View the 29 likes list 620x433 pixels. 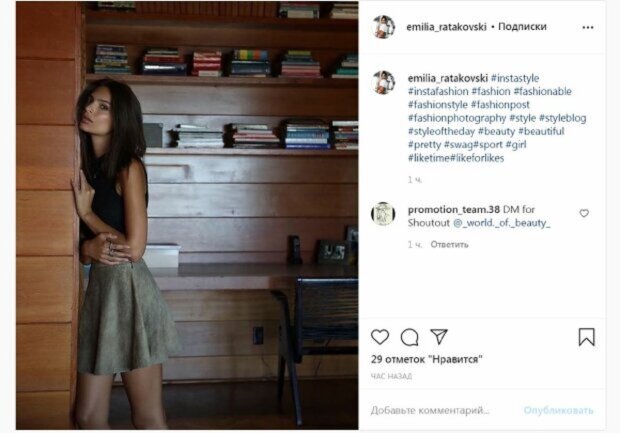427,359
